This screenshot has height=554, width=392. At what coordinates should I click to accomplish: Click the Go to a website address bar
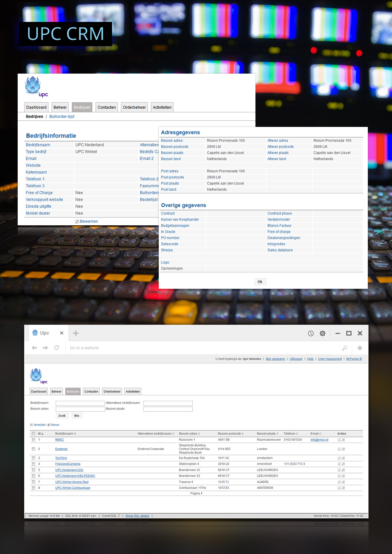pos(203,348)
